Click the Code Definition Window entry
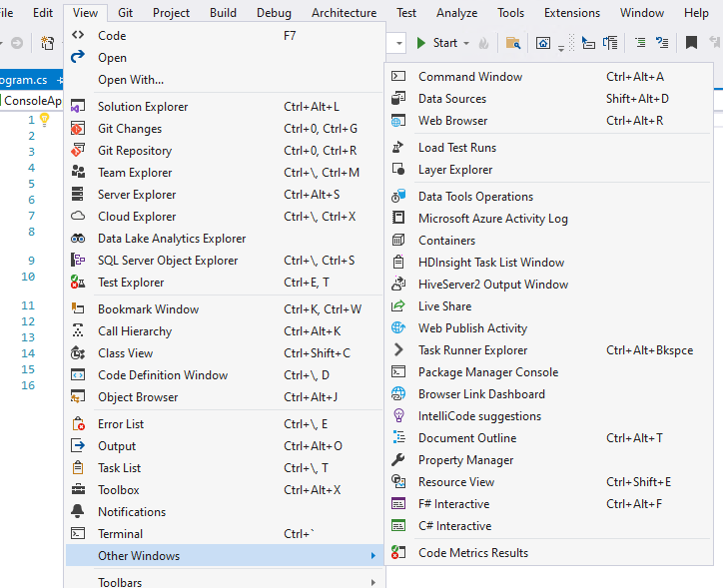Image resolution: width=723 pixels, height=588 pixels. click(225, 375)
